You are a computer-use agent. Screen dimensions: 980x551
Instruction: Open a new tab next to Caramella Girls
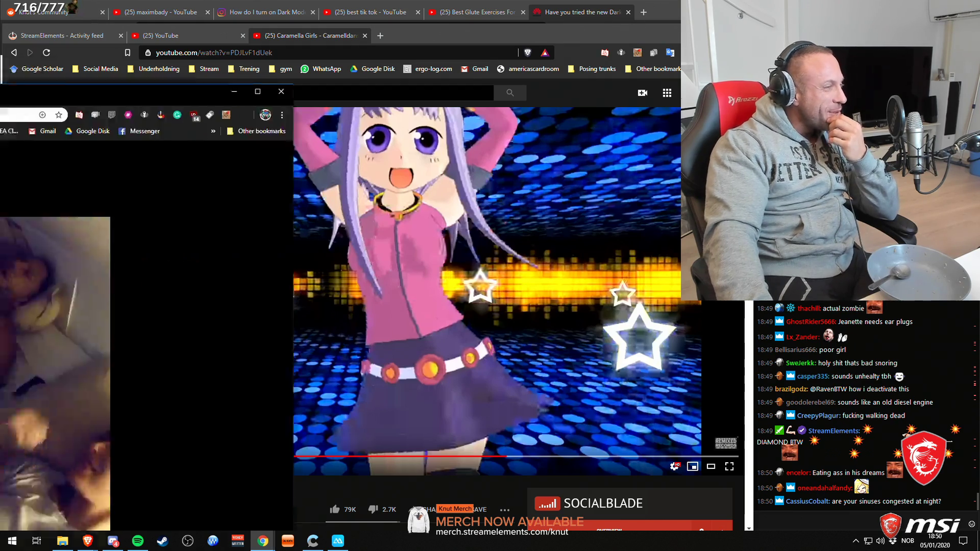point(380,36)
